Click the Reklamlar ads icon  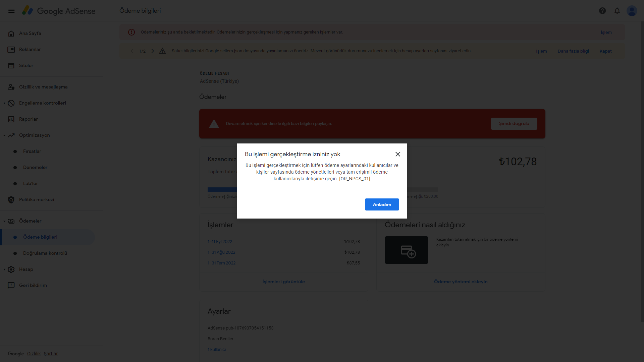11,50
